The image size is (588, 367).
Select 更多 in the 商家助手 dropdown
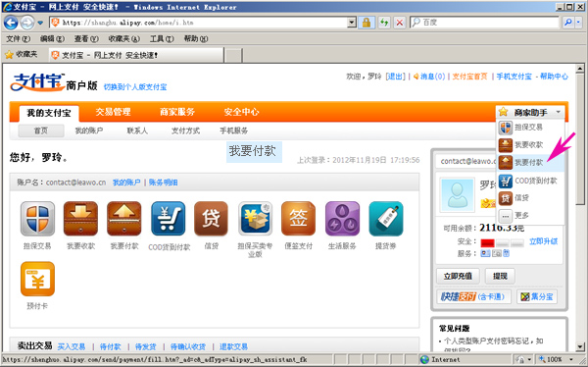click(x=530, y=216)
